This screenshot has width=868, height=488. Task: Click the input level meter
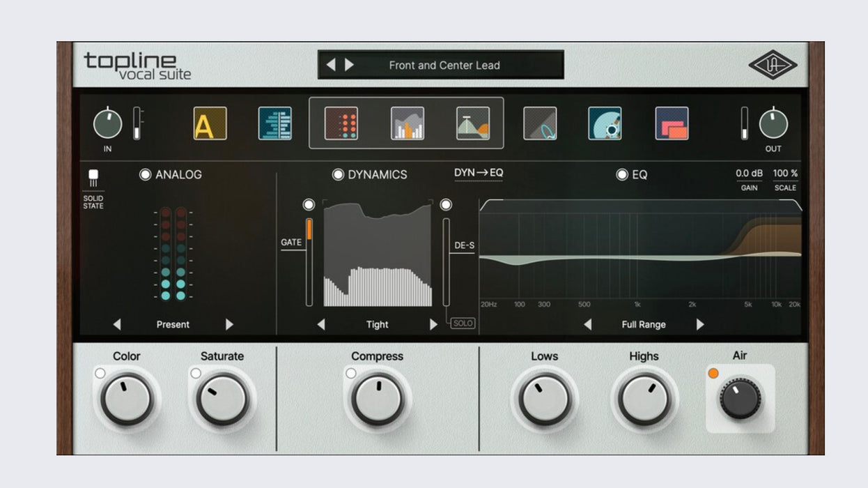137,123
